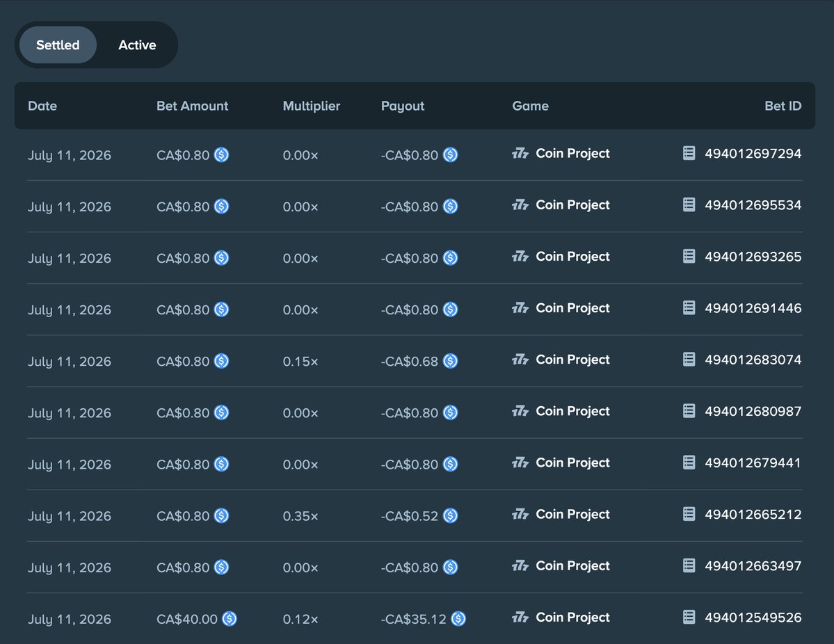This screenshot has width=834, height=644.
Task: Click the date in row 494012549526
Action: [69, 620]
